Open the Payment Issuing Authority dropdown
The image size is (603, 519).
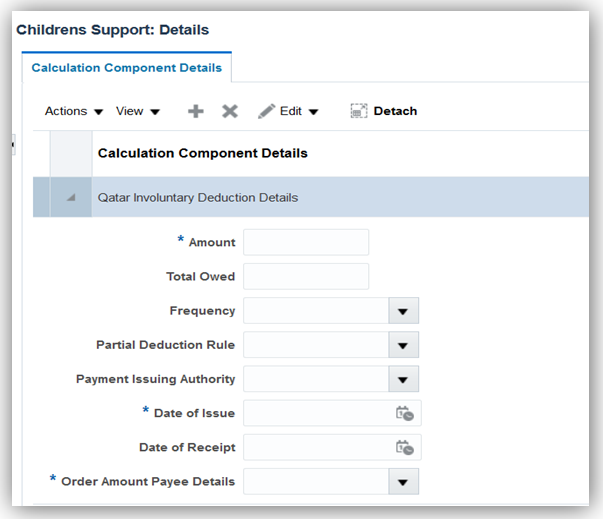coord(403,379)
